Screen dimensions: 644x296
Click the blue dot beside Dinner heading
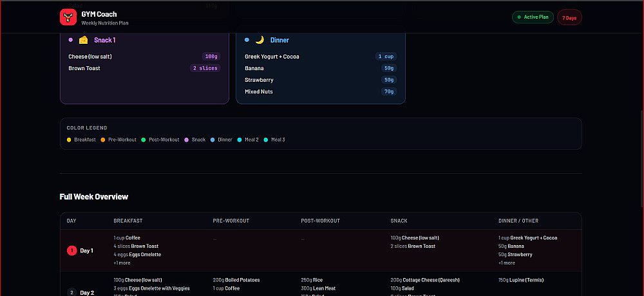tap(247, 40)
